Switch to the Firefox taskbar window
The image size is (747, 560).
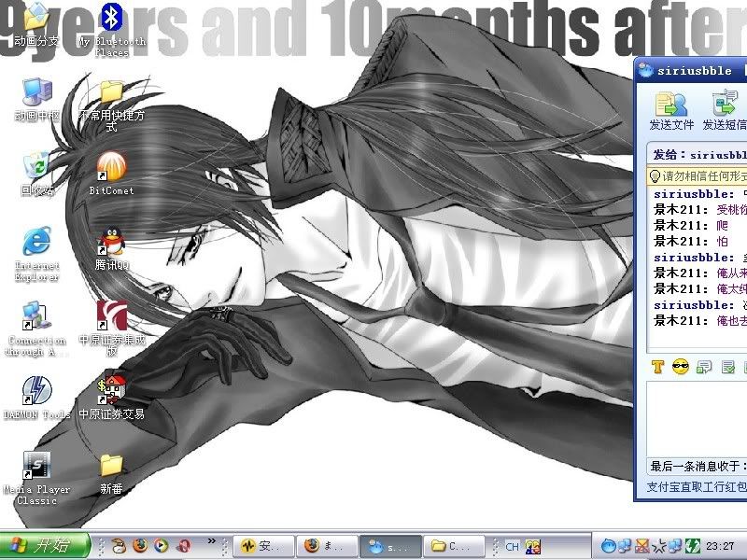(x=326, y=546)
